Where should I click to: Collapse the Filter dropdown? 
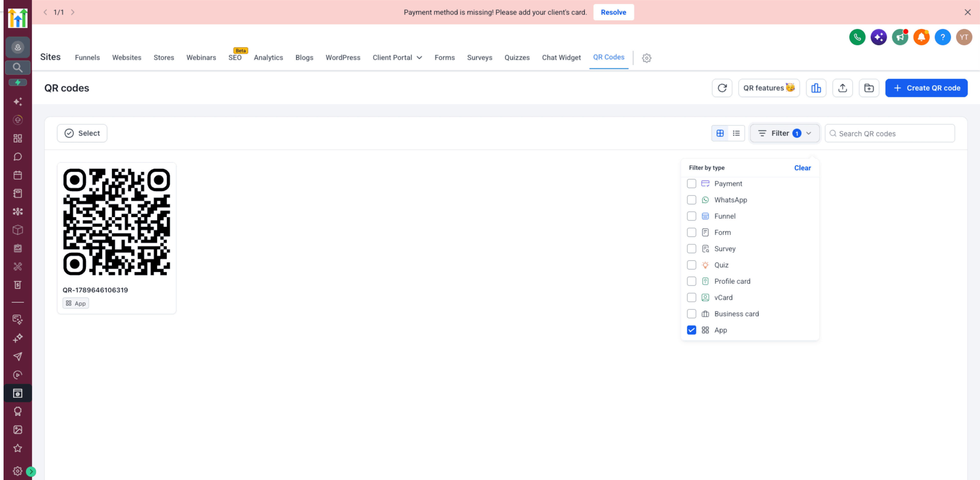[785, 133]
